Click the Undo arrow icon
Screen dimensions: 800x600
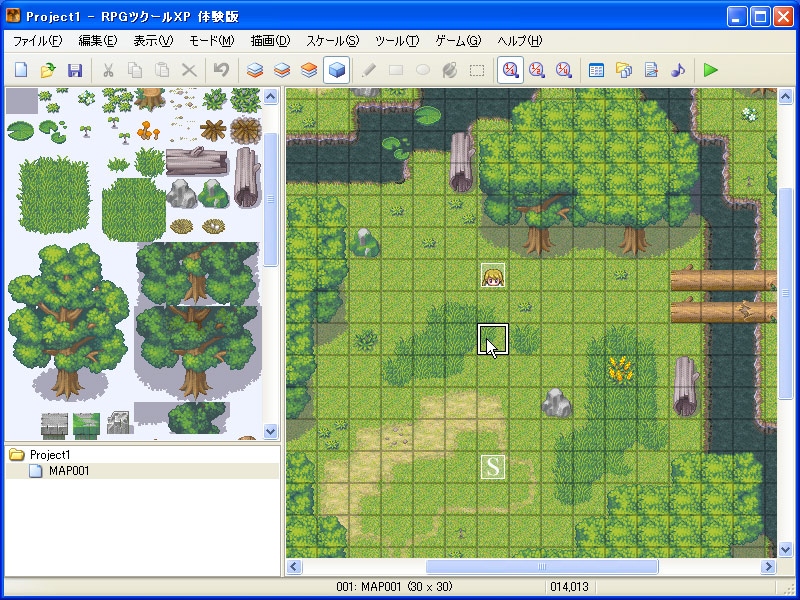coord(221,69)
